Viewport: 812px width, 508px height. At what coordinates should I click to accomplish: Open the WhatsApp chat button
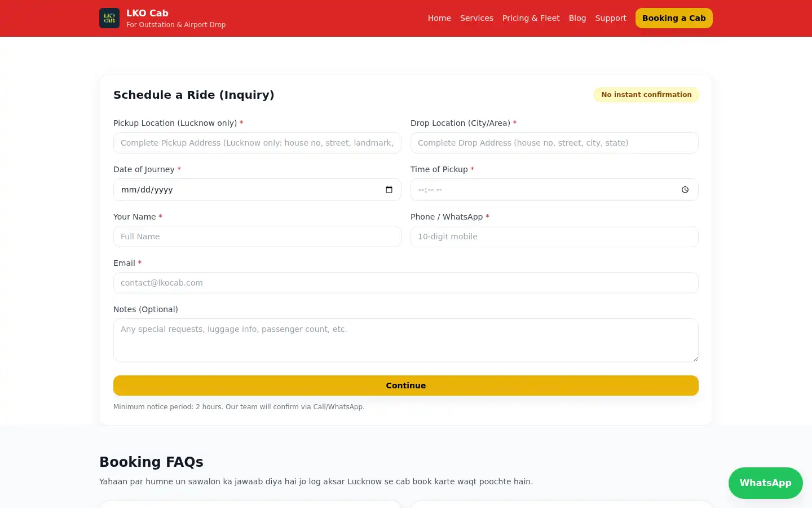pos(765,483)
